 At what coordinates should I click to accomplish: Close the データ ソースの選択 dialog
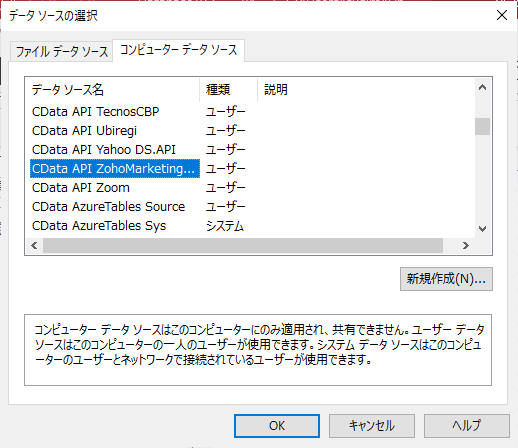(502, 15)
